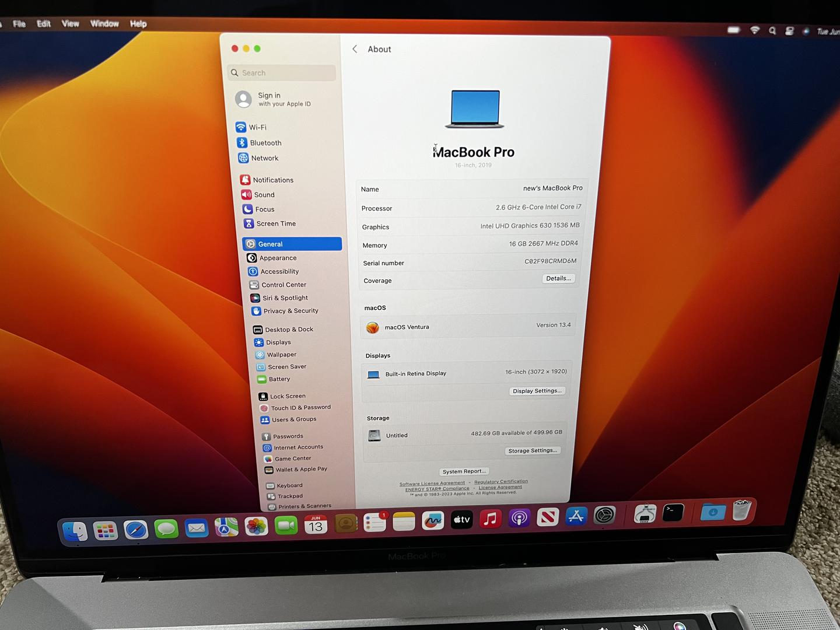Launch Terminal from the Dock
Screen dimensions: 840x630
[x=673, y=513]
